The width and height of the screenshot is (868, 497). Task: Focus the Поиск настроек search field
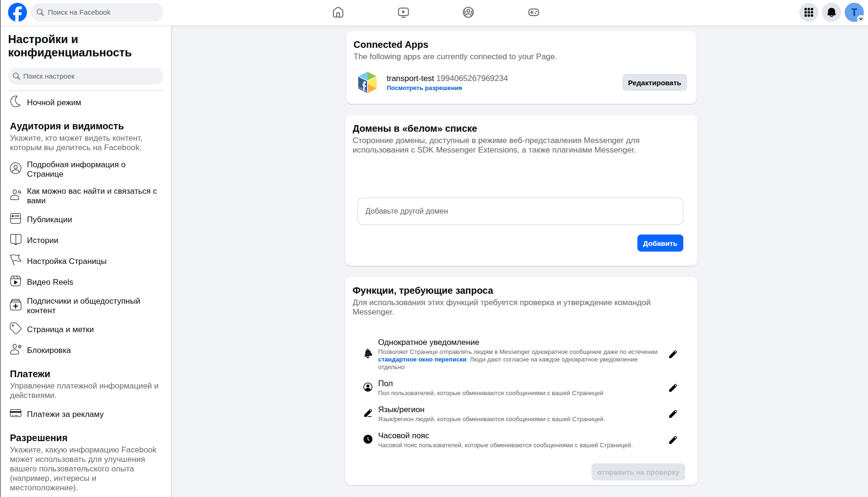pos(86,76)
